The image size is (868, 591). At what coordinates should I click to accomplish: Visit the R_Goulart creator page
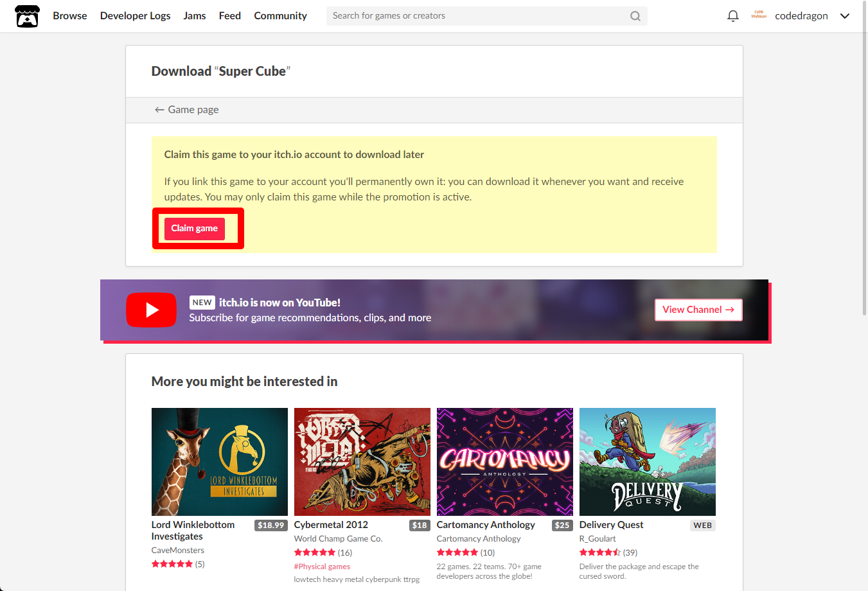tap(598, 539)
